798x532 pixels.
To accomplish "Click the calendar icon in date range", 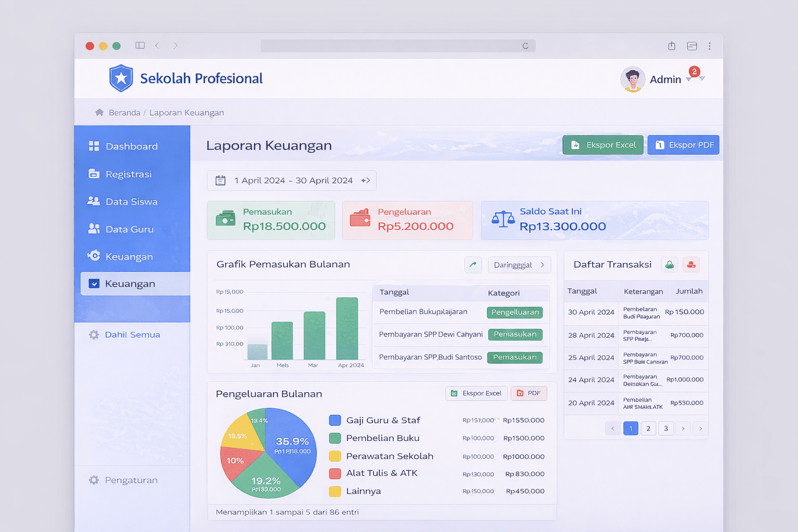I will coord(221,181).
